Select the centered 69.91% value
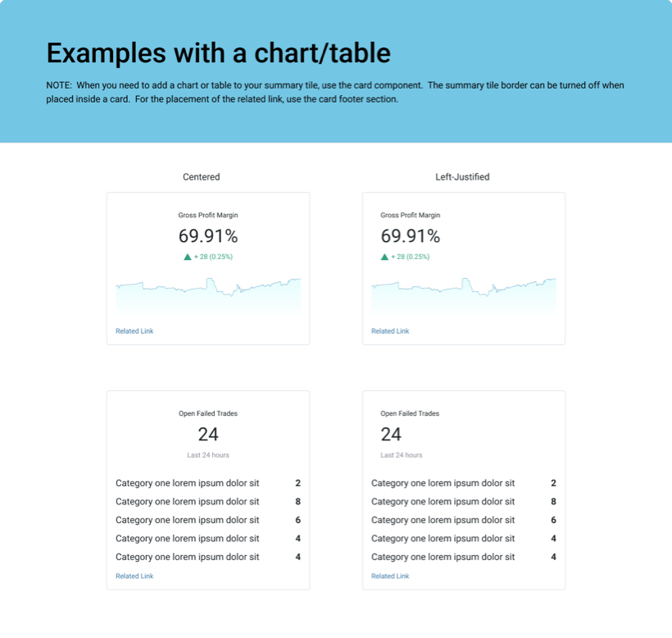 208,236
